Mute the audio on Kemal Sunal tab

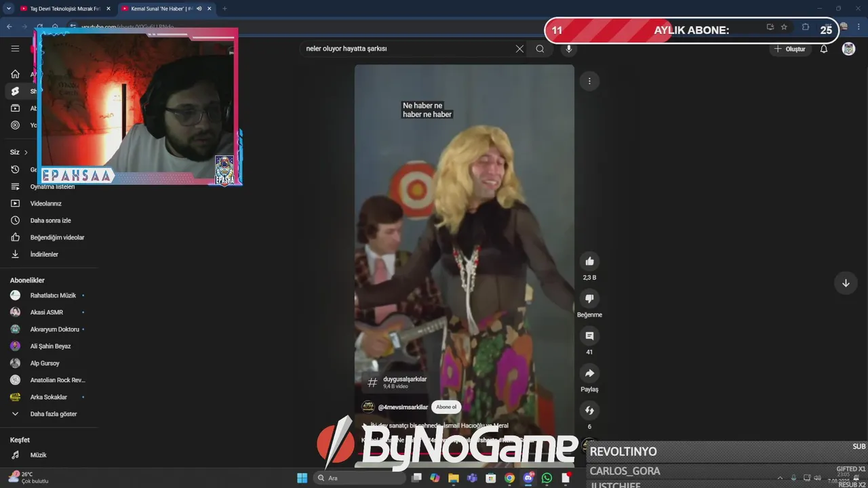pyautogui.click(x=199, y=9)
